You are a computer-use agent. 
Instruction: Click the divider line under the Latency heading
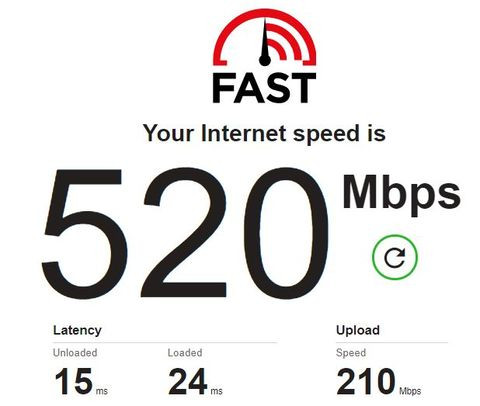tap(165, 342)
